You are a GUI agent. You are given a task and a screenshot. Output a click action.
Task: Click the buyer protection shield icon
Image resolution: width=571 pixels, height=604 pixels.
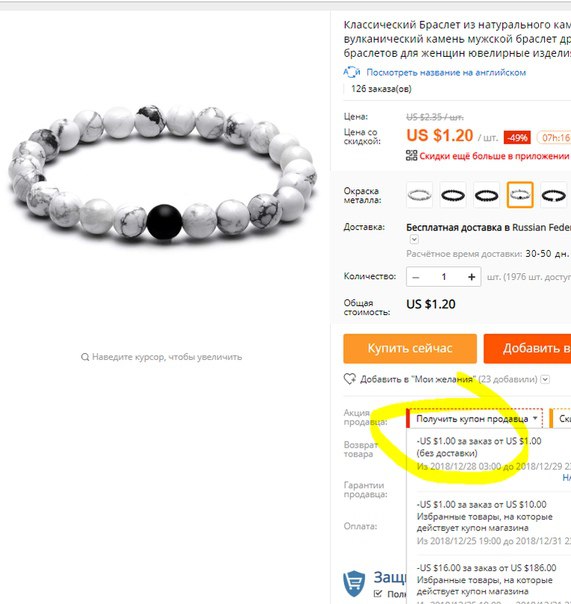(354, 583)
